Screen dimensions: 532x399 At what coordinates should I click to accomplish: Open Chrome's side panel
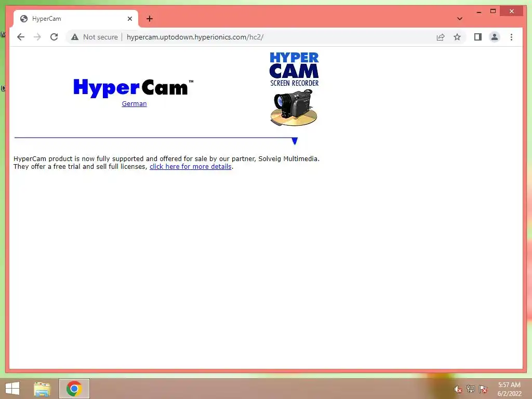tap(478, 37)
